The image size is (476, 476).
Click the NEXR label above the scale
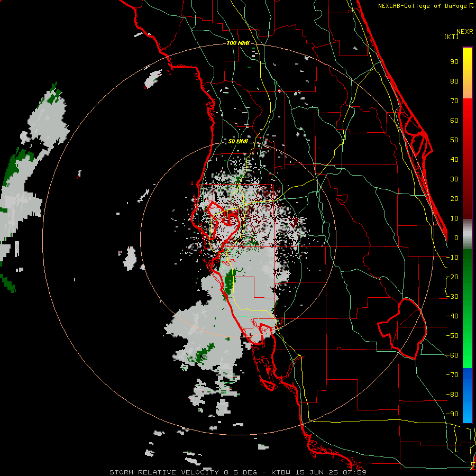coord(465,32)
